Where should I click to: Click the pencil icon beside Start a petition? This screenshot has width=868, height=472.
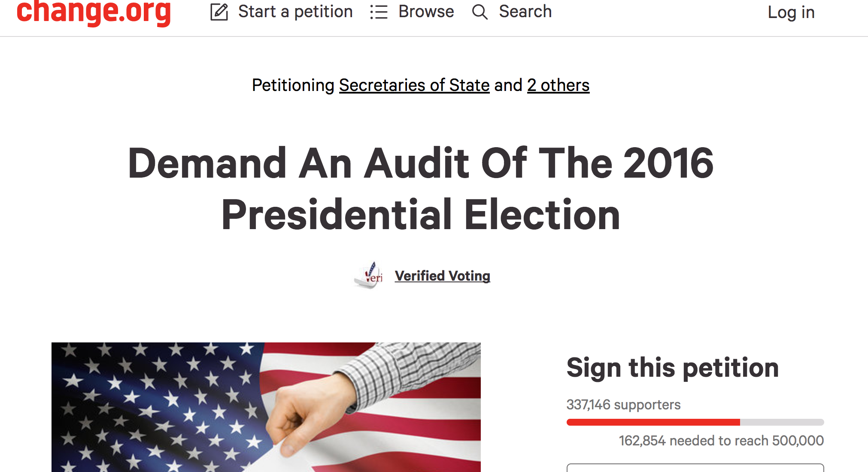pos(219,12)
